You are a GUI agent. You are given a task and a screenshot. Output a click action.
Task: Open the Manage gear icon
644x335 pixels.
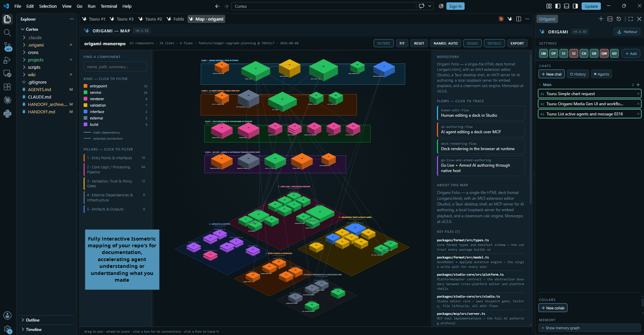click(7, 329)
